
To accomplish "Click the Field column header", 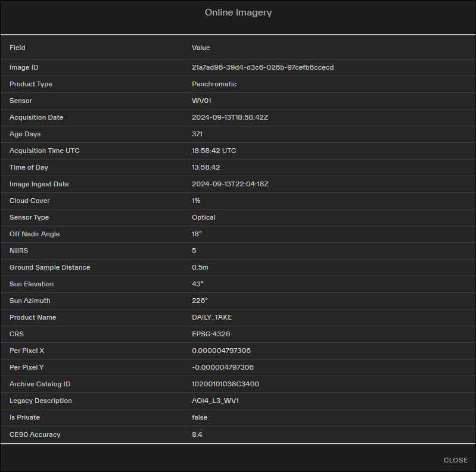I will pyautogui.click(x=17, y=48).
